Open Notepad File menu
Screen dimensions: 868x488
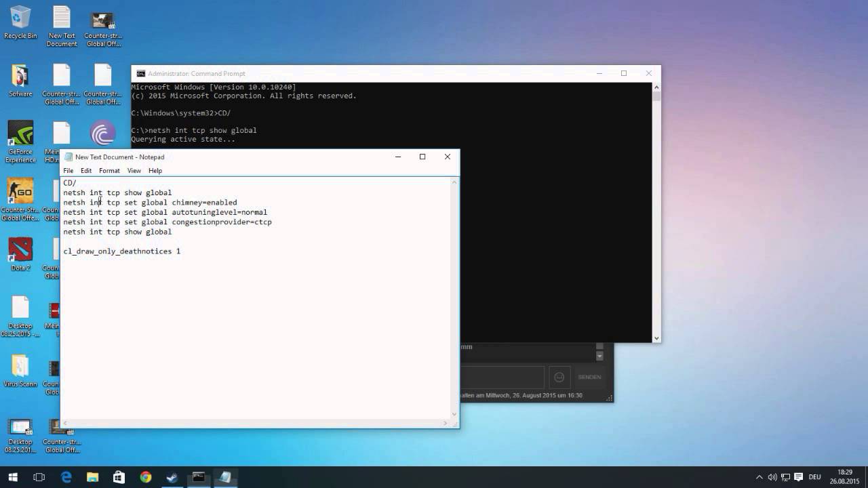tap(68, 171)
